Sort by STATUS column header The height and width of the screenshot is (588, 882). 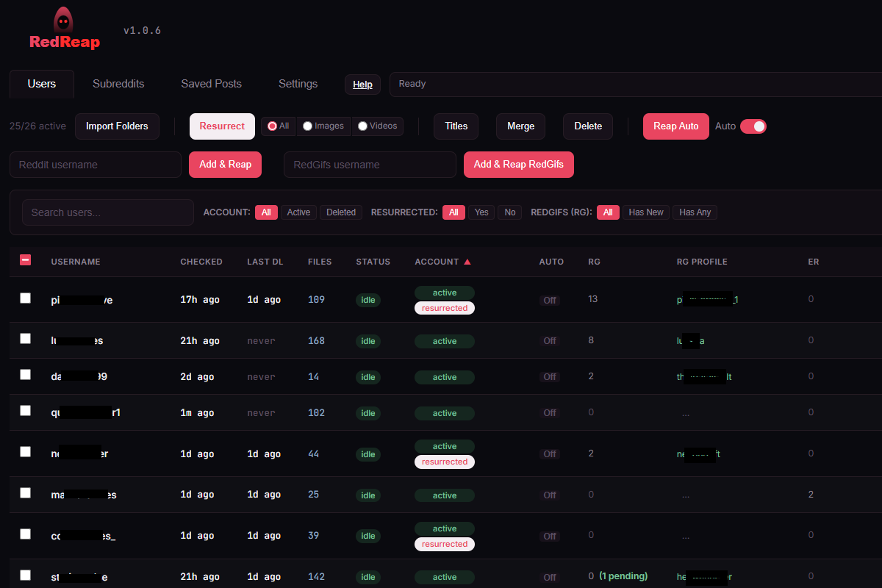pos(373,262)
